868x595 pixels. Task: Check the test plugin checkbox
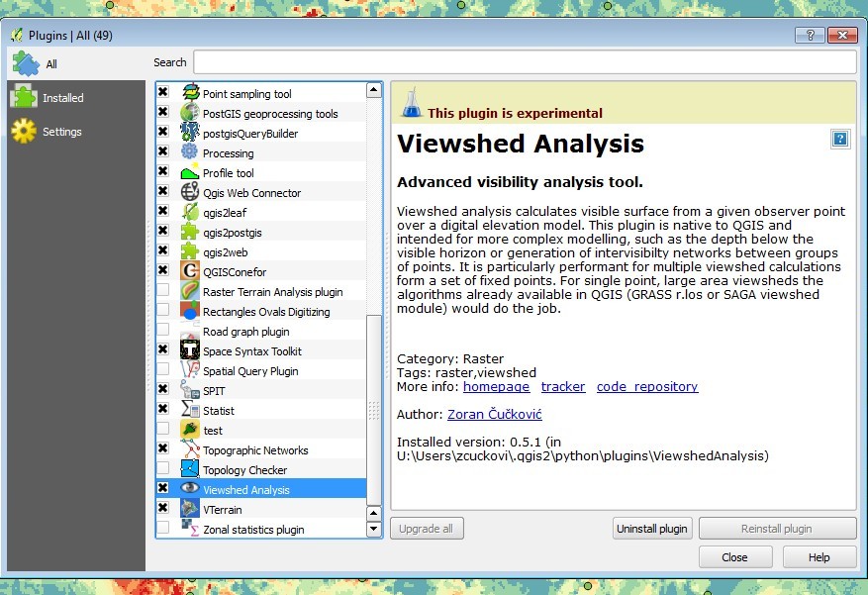pyautogui.click(x=162, y=429)
